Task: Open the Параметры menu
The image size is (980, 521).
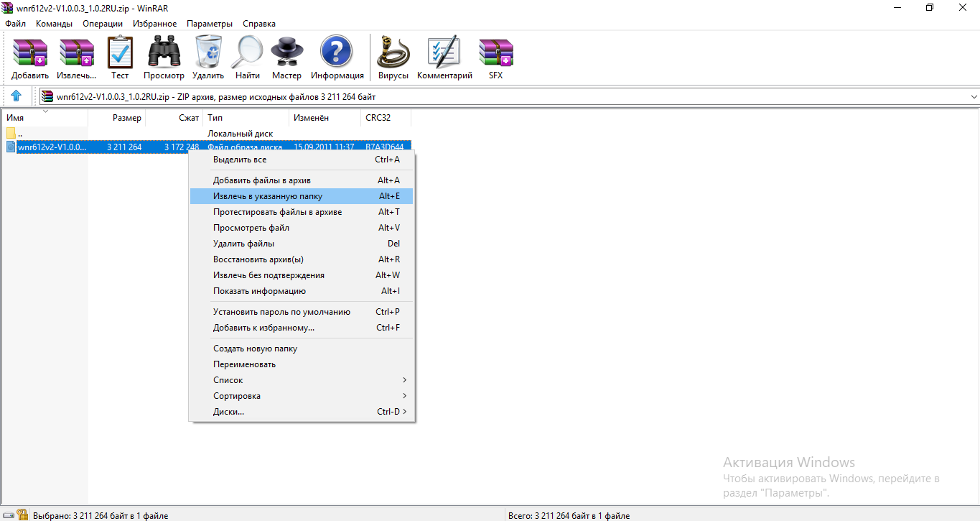Action: [210, 24]
